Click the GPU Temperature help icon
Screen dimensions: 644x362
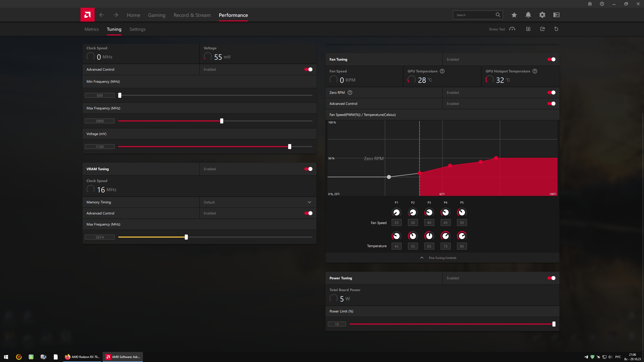(x=442, y=71)
